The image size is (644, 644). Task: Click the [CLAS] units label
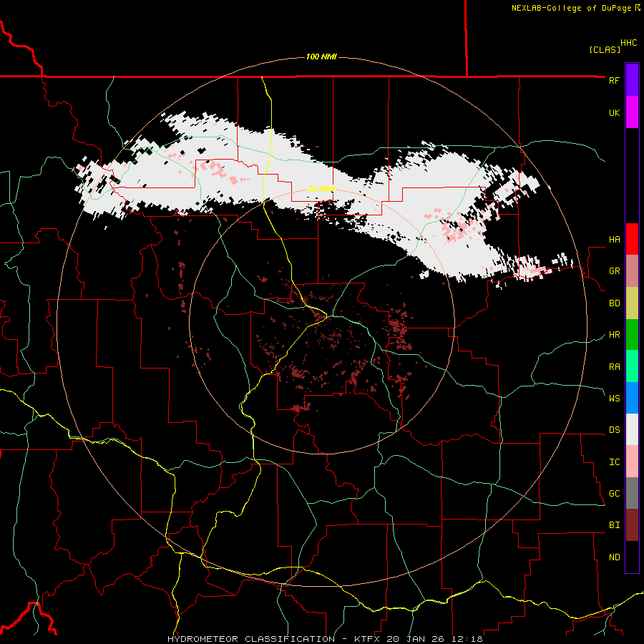(605, 49)
